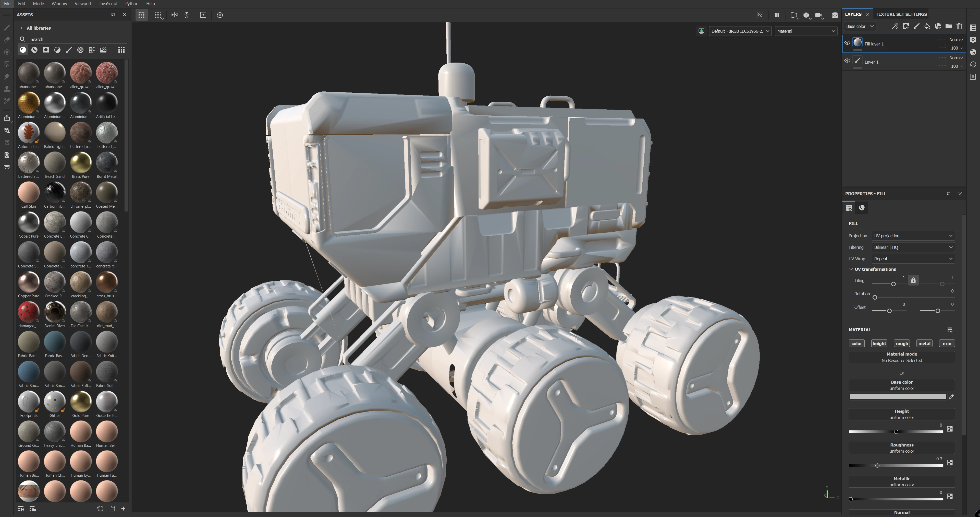Click the Base color uniform color swatch

tap(898, 397)
